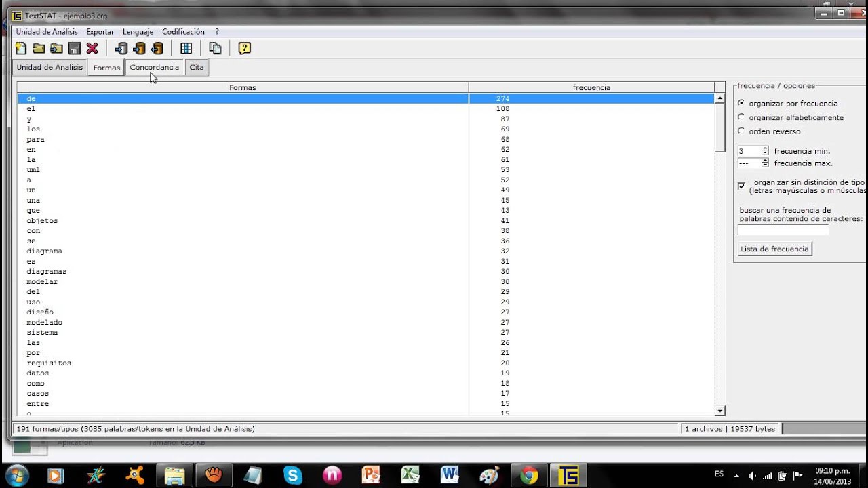Image resolution: width=868 pixels, height=488 pixels.
Task: Select the 'requisitos' row
Action: pyautogui.click(x=366, y=363)
